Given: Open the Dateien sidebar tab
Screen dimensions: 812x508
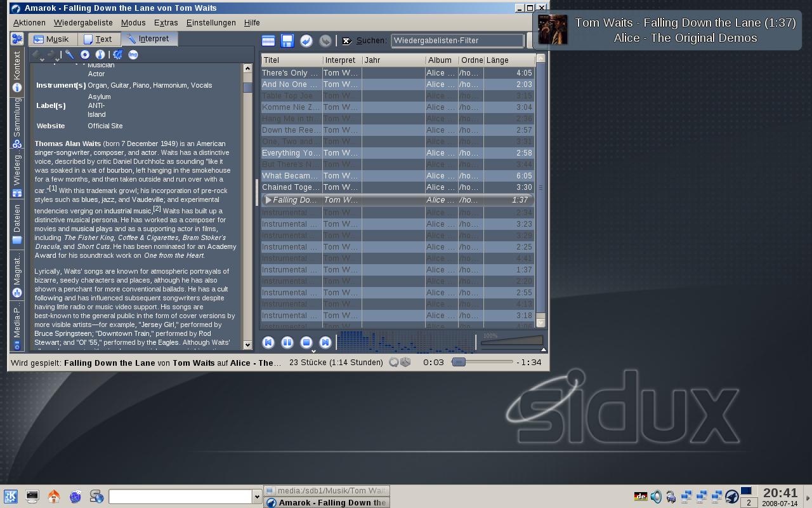Looking at the screenshot, I should pos(16,224).
